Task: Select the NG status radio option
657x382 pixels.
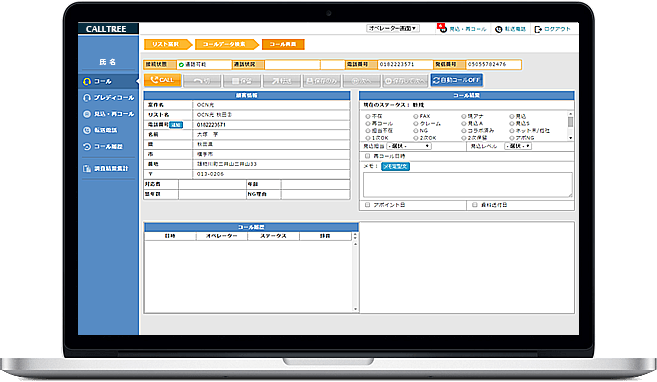Action: 416,131
